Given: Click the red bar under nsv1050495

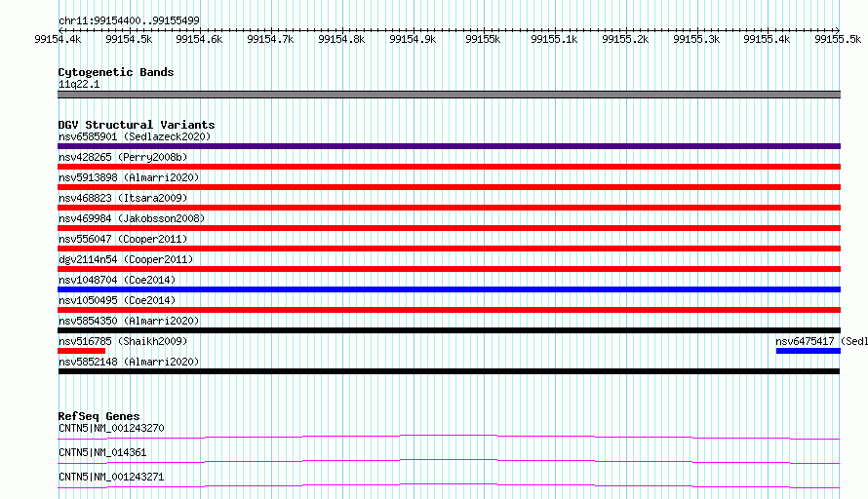Looking at the screenshot, I should click(449, 310).
